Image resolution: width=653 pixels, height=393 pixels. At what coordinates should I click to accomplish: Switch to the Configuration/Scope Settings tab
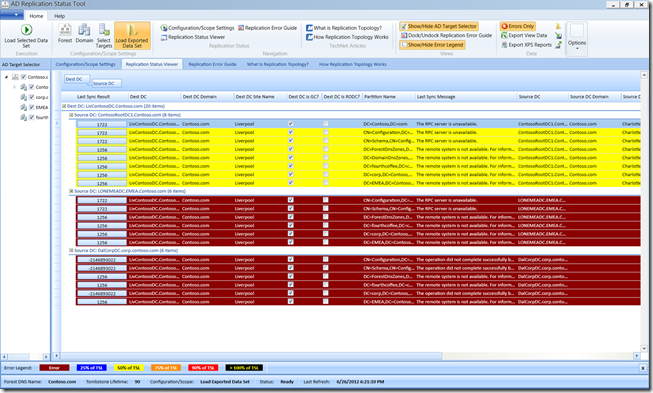[x=85, y=64]
